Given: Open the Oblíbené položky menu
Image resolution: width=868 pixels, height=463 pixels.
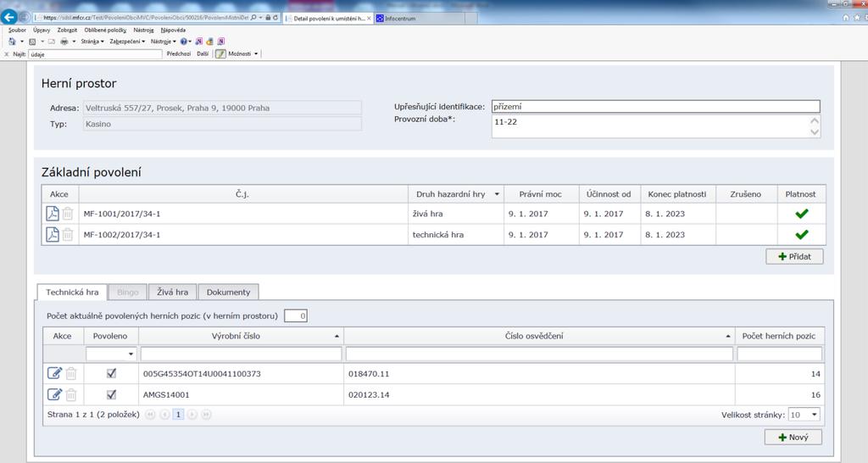Looking at the screenshot, I should [105, 30].
